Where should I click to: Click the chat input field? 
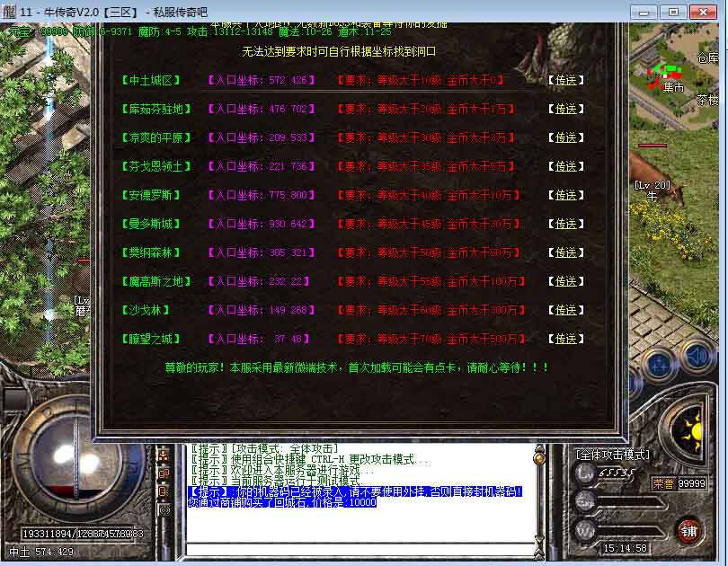358,548
